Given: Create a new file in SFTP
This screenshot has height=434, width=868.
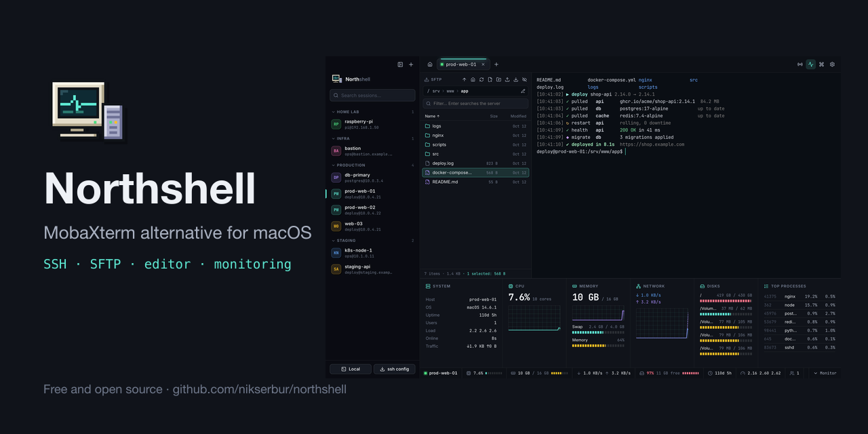Looking at the screenshot, I should click(490, 79).
